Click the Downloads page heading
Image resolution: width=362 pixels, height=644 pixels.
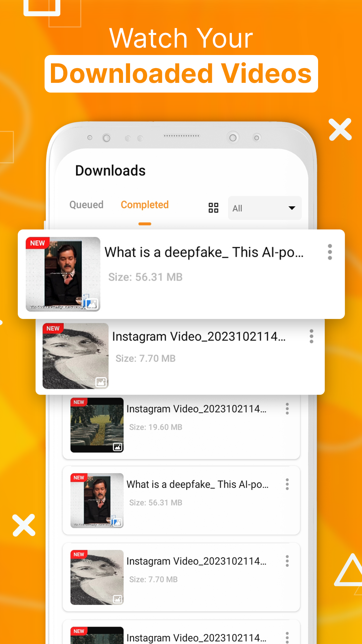click(x=110, y=170)
